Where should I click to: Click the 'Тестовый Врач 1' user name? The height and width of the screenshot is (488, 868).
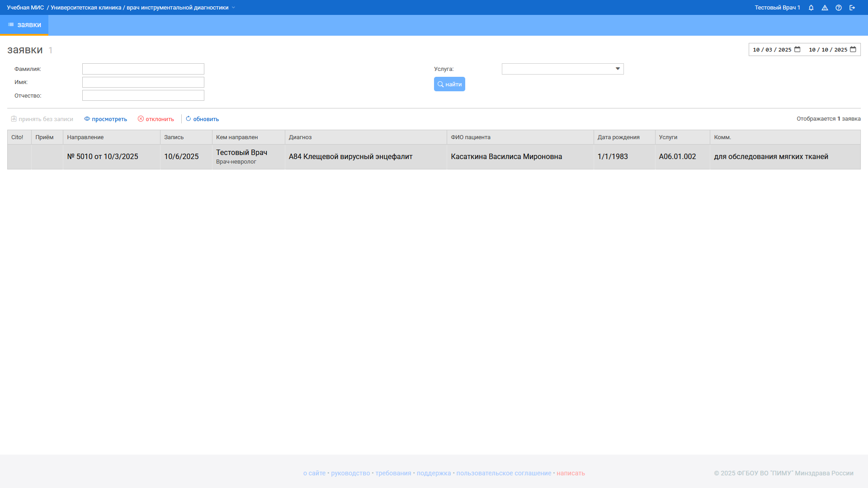tap(777, 8)
